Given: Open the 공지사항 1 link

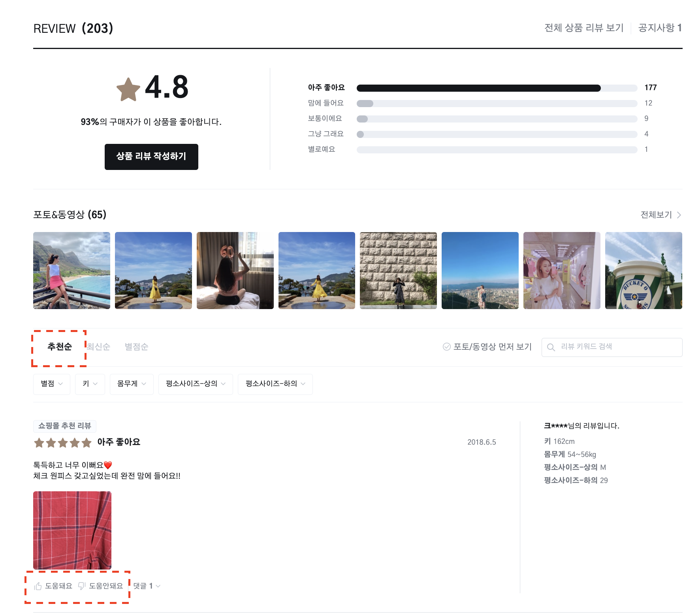Looking at the screenshot, I should 660,28.
